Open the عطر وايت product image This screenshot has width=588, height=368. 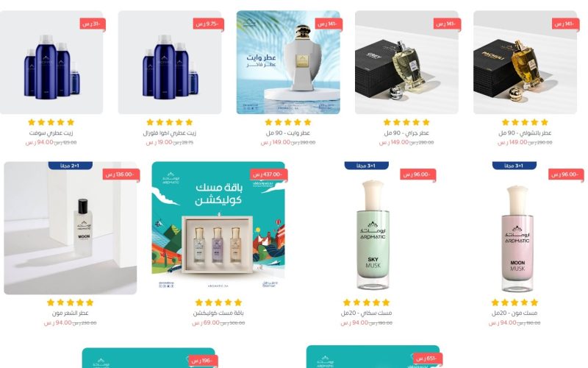(288, 63)
